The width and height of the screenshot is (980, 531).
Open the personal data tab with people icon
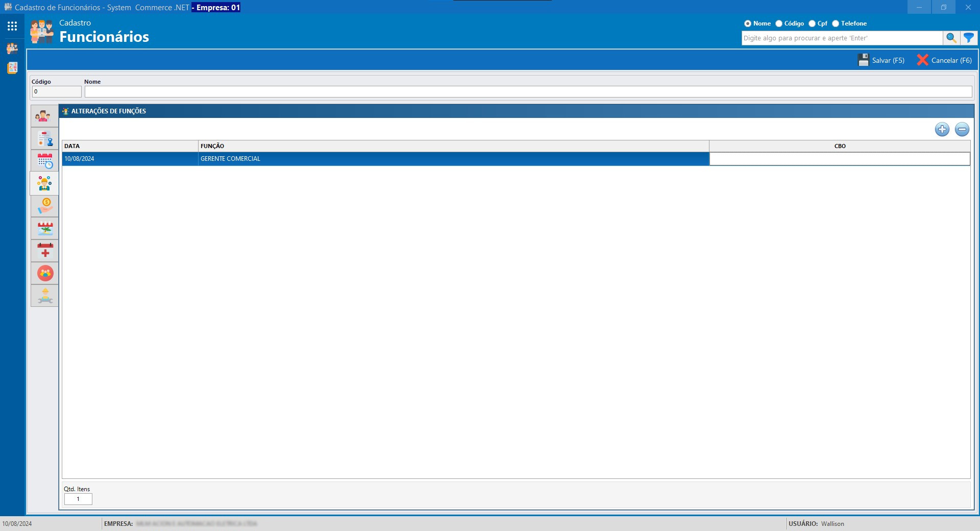point(44,116)
